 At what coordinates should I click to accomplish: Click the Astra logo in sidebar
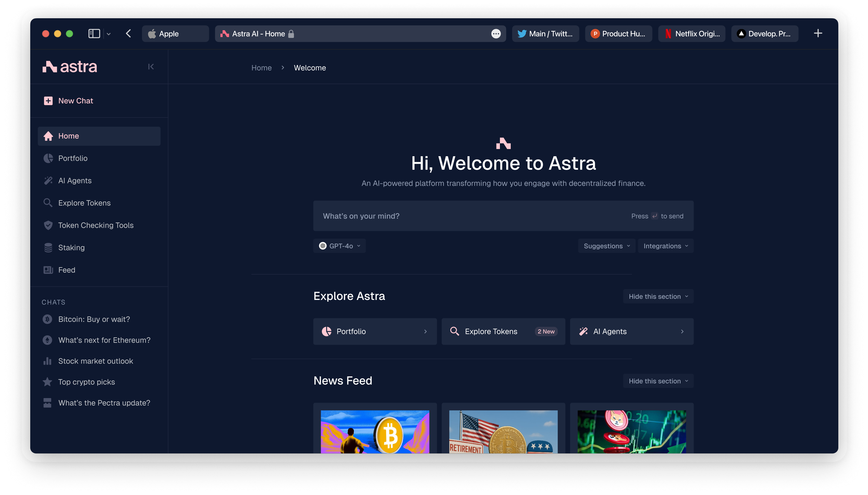pyautogui.click(x=70, y=67)
